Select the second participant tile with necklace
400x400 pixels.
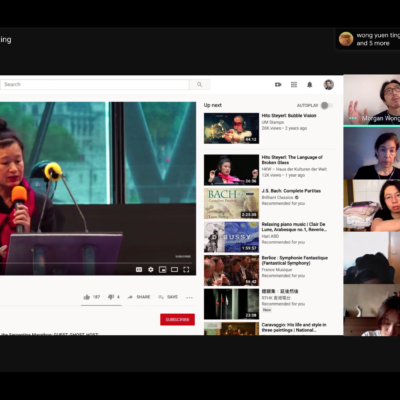click(372, 153)
